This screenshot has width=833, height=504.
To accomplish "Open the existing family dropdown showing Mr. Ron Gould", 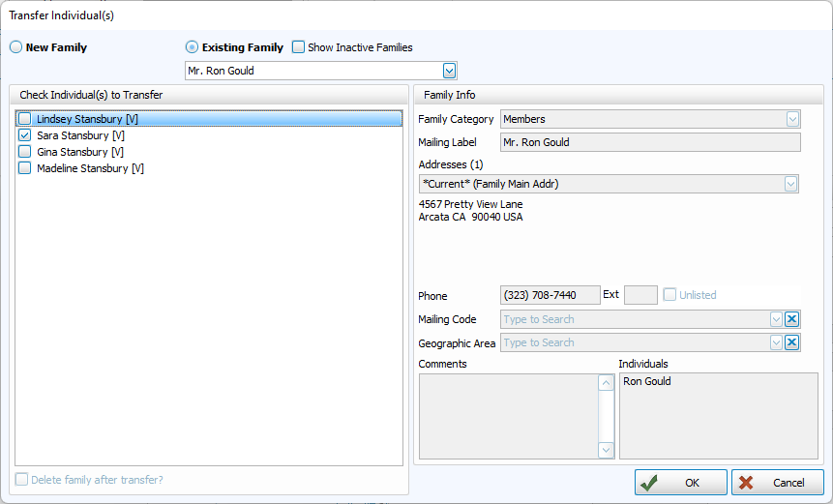I will click(449, 71).
